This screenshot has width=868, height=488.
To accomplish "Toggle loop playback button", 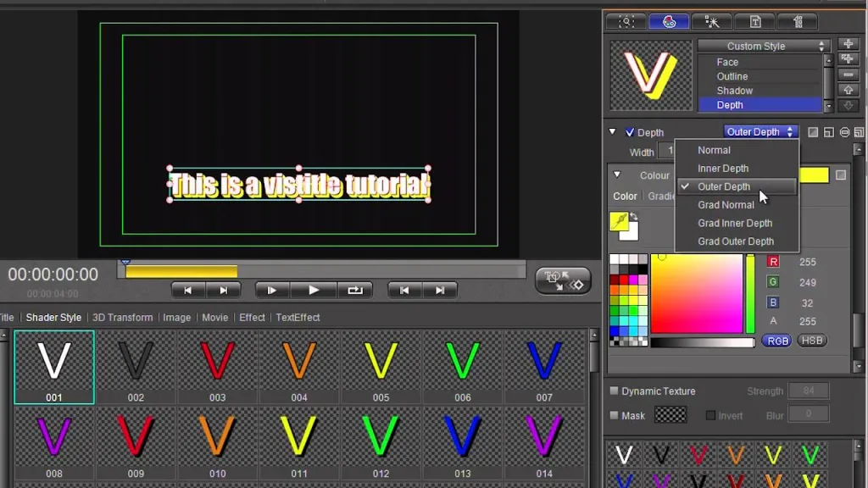I will tap(355, 290).
